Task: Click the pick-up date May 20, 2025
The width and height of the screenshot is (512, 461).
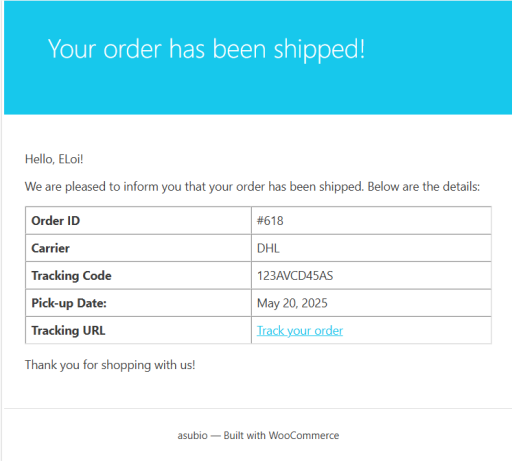Action: pos(292,303)
